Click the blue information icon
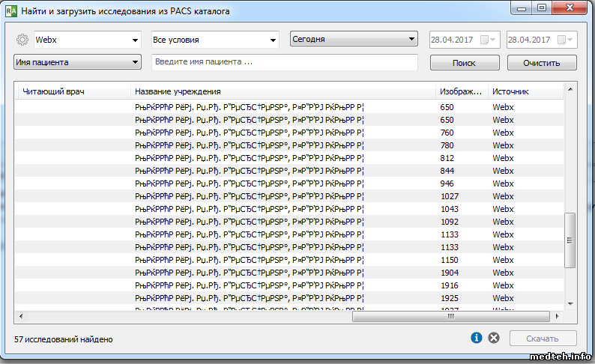Viewport: 595px width, 364px height. pos(476,339)
